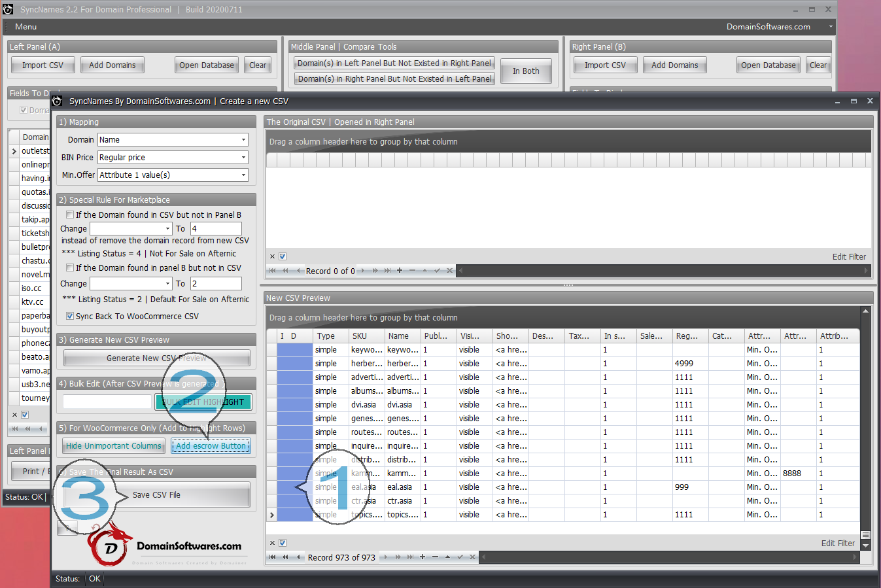Go to next record in New CSV Preview navigator

(386, 557)
